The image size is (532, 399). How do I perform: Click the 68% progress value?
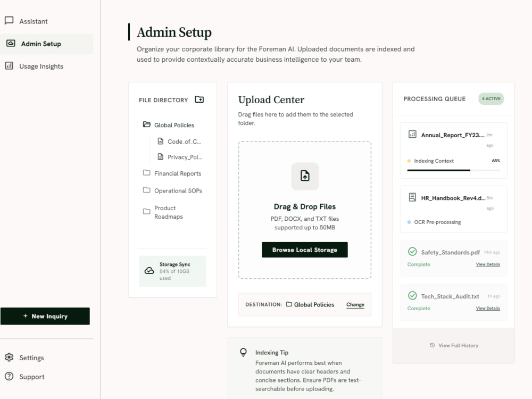(x=496, y=161)
